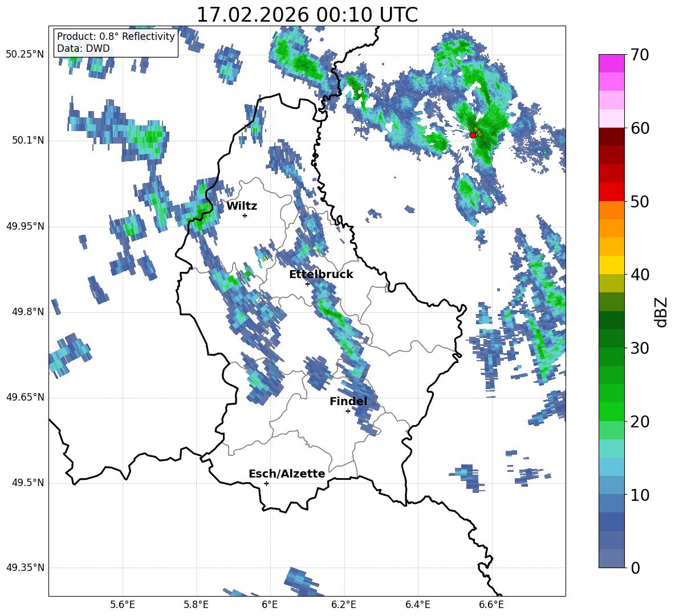675x616 pixels.
Task: Click the 20 tick on the colorbar
Action: click(x=639, y=421)
